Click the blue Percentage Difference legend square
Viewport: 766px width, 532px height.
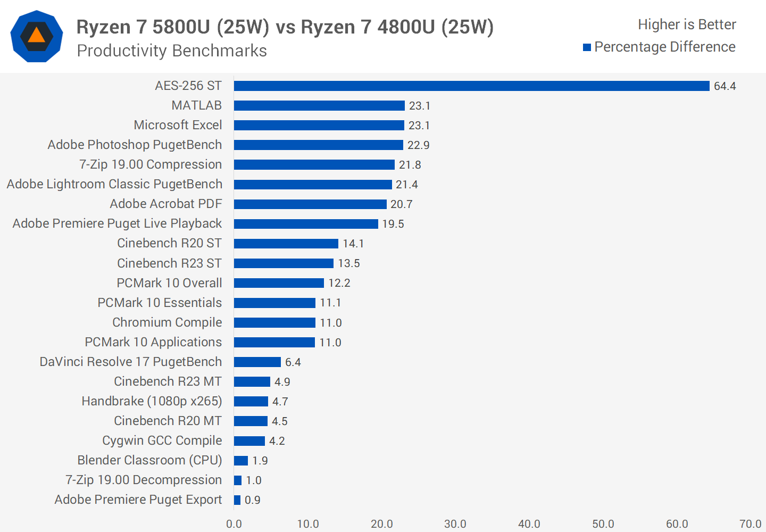pyautogui.click(x=587, y=47)
